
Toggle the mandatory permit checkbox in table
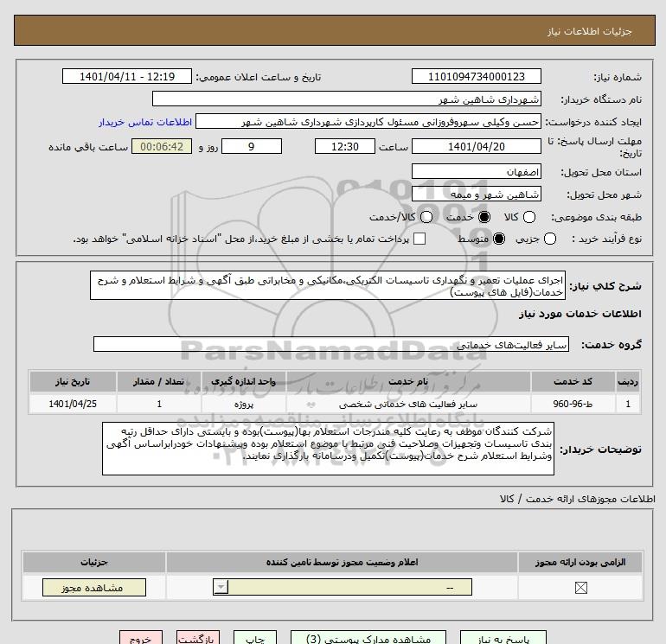[x=580, y=588]
